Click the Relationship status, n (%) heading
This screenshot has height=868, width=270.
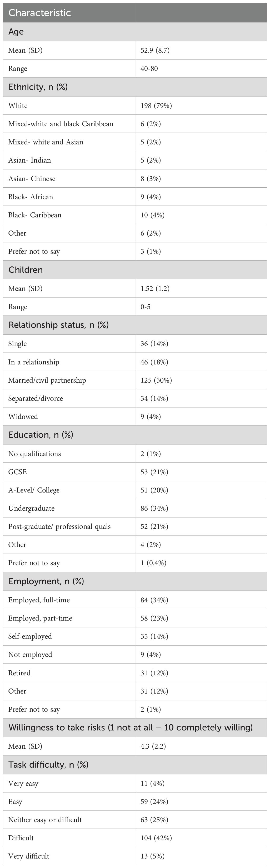pos(59,325)
